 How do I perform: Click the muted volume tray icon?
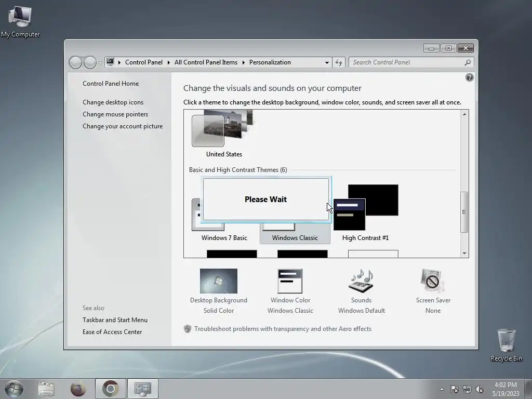click(x=480, y=389)
